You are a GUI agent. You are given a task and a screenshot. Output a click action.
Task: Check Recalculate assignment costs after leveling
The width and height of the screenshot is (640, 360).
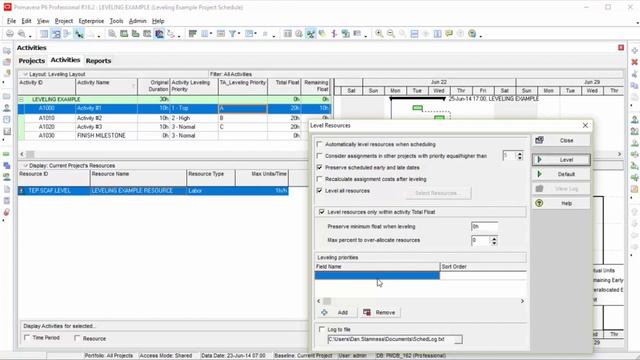tap(320, 179)
